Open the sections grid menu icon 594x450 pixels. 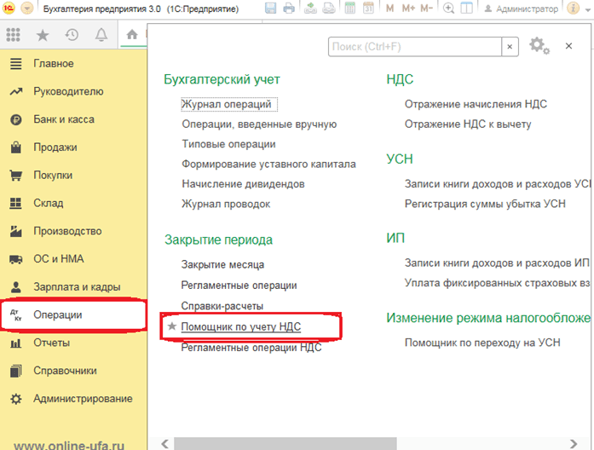[13, 35]
